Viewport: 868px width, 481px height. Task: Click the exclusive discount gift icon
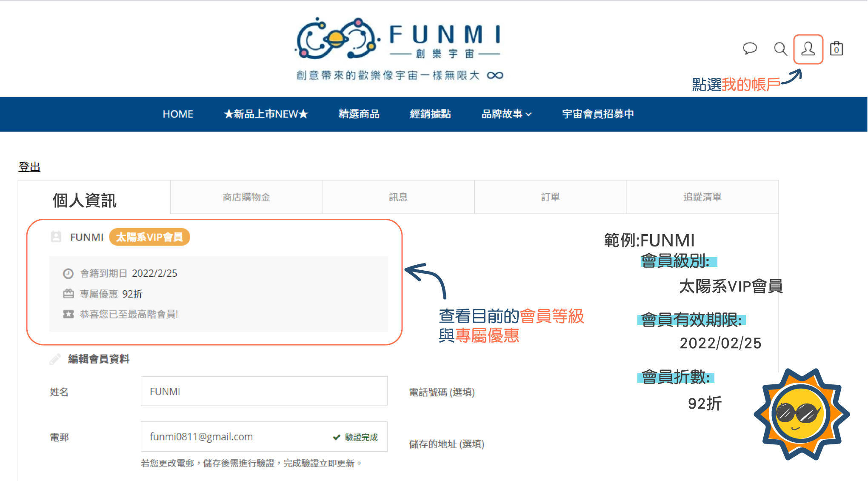click(x=68, y=294)
